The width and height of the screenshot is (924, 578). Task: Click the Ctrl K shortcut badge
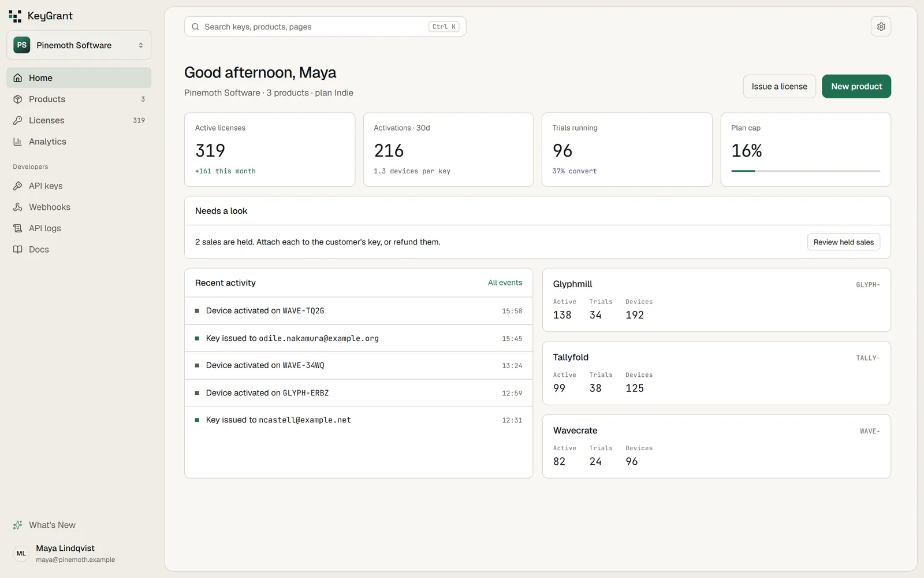click(x=444, y=27)
